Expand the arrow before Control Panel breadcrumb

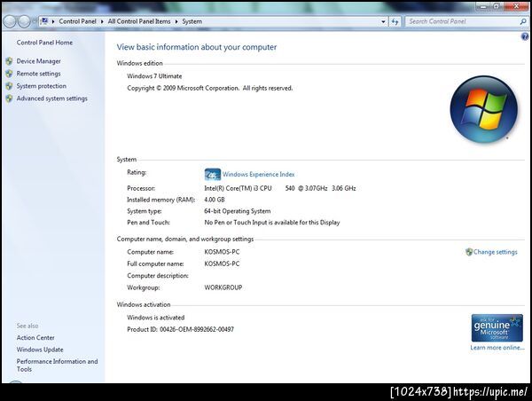[x=53, y=21]
